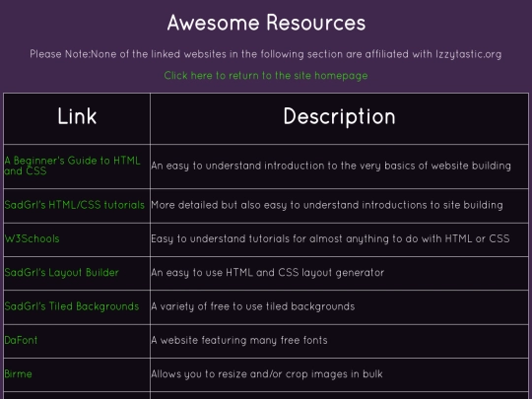Screen dimensions: 532x399
Task: Click the Description column header
Action: [339, 116]
